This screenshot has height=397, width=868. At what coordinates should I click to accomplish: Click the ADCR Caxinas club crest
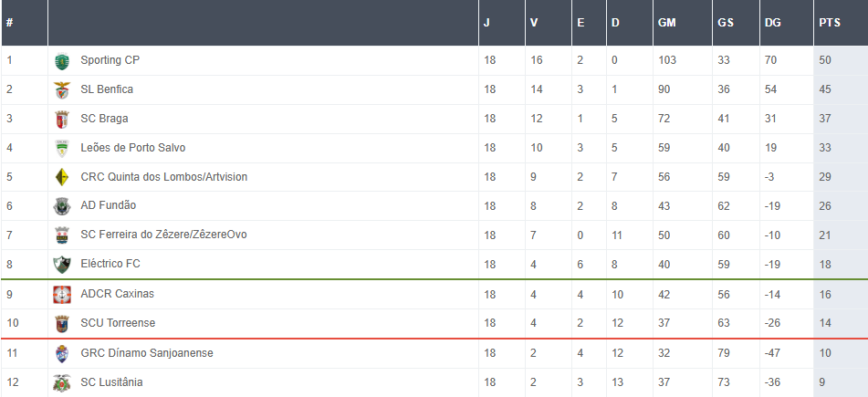point(62,295)
